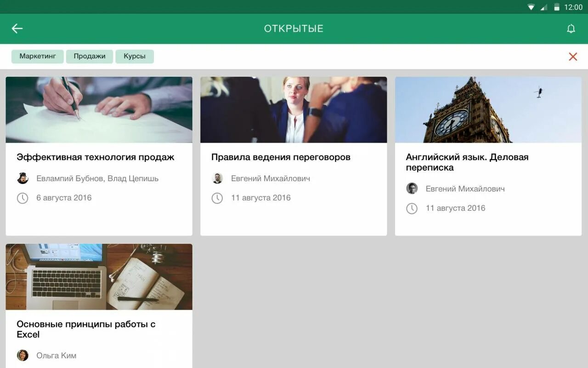Click date on Английский язык card
Viewport: 588px width, 368px height.
tap(456, 208)
